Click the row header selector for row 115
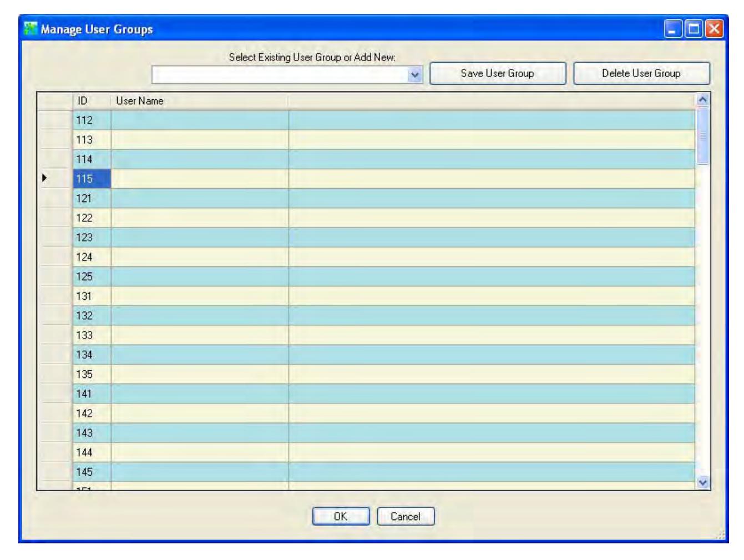 pos(55,179)
